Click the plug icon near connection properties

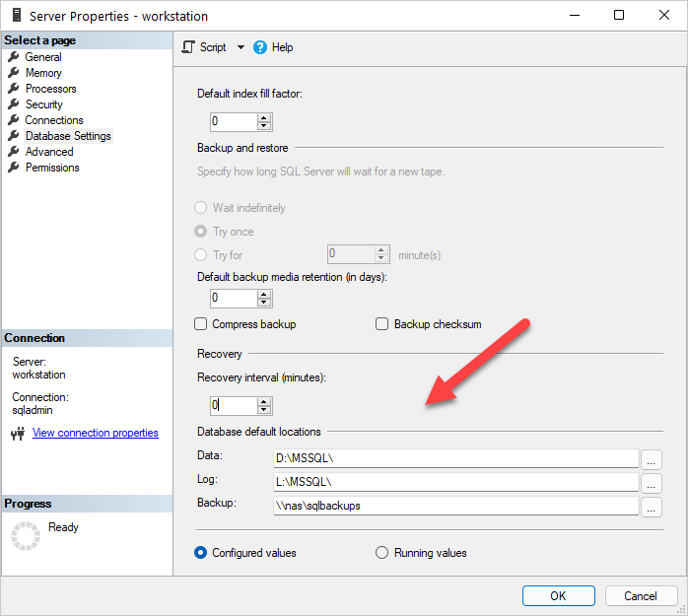[18, 434]
